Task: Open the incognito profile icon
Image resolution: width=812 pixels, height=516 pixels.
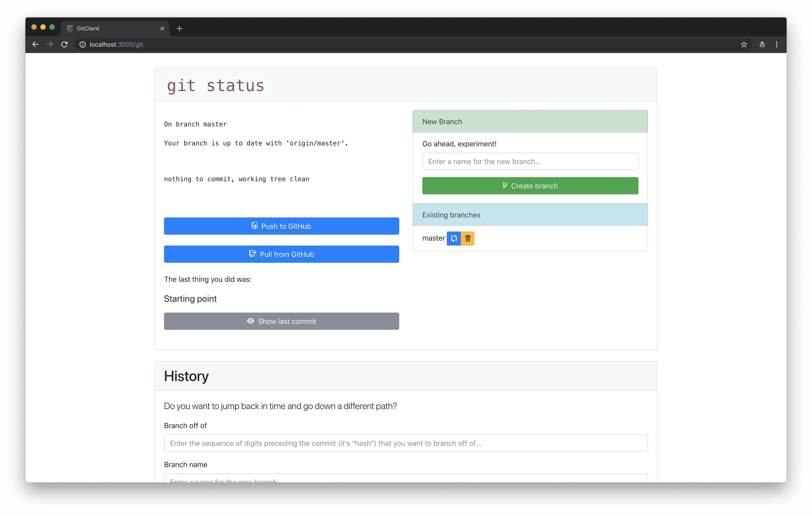Action: (x=762, y=44)
